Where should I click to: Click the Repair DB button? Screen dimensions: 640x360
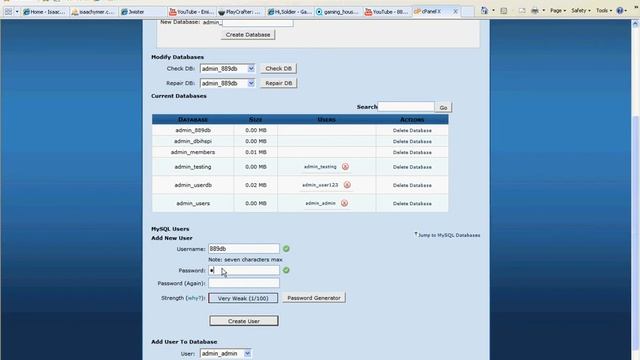[x=279, y=83]
